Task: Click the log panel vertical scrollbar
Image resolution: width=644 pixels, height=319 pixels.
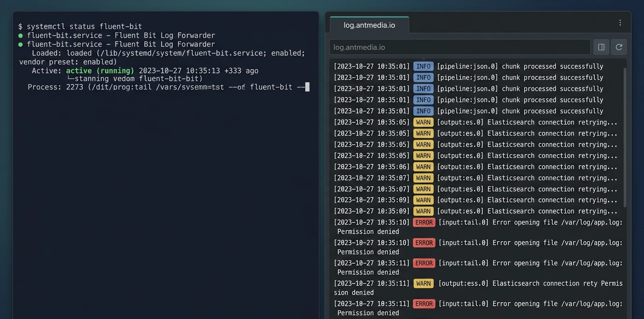Action: pos(625,138)
